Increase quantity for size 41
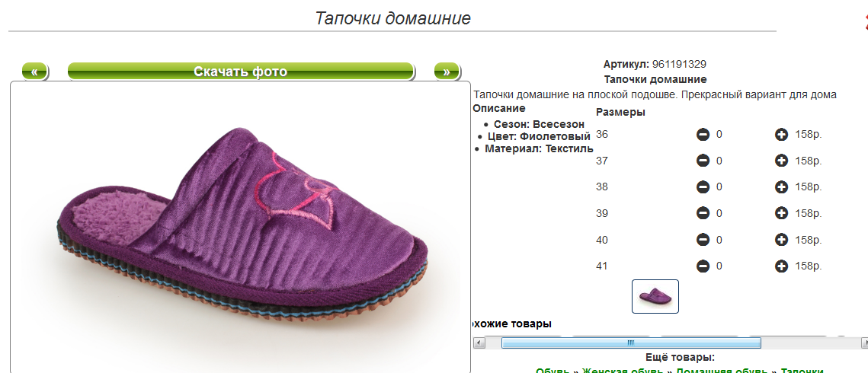This screenshot has width=868, height=373. click(781, 266)
